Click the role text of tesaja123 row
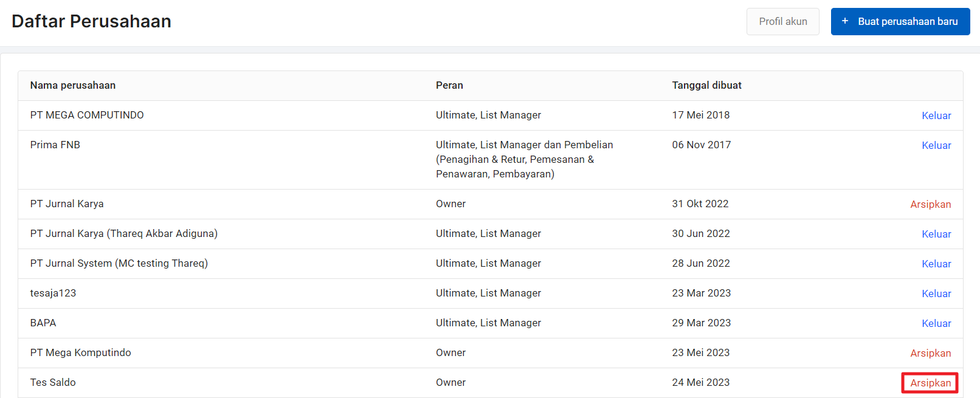The width and height of the screenshot is (980, 398). (x=488, y=293)
